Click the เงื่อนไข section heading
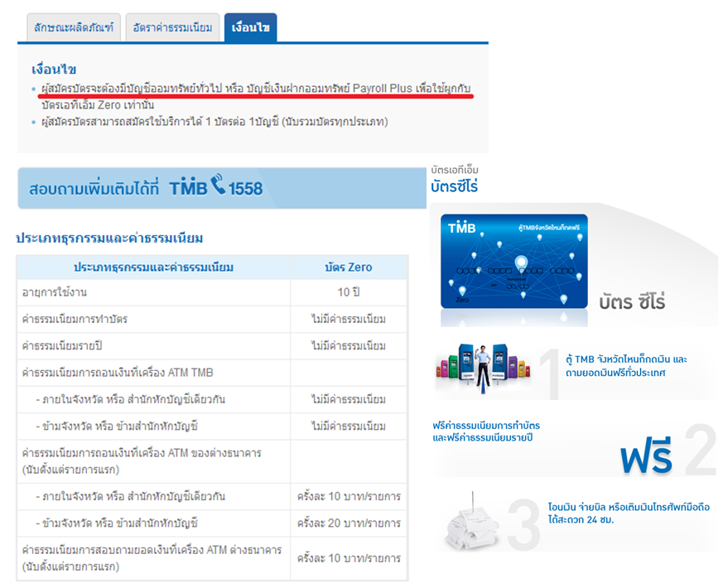 pos(54,70)
